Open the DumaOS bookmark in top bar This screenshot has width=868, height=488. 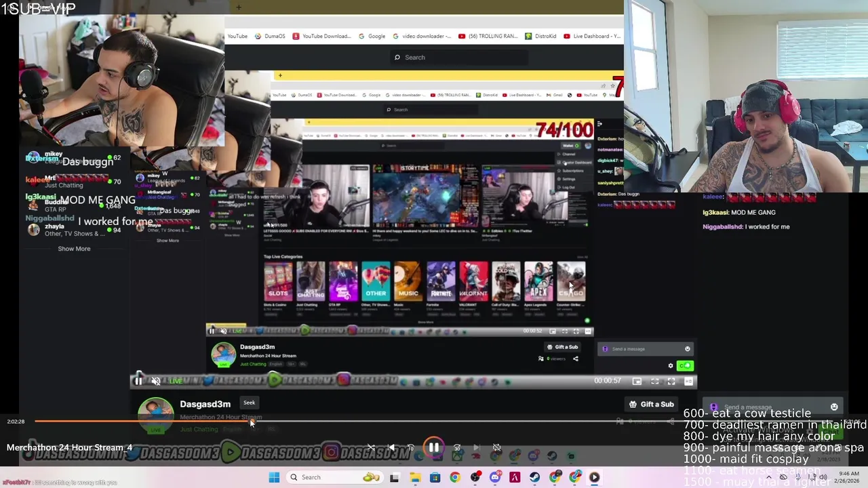tap(271, 36)
